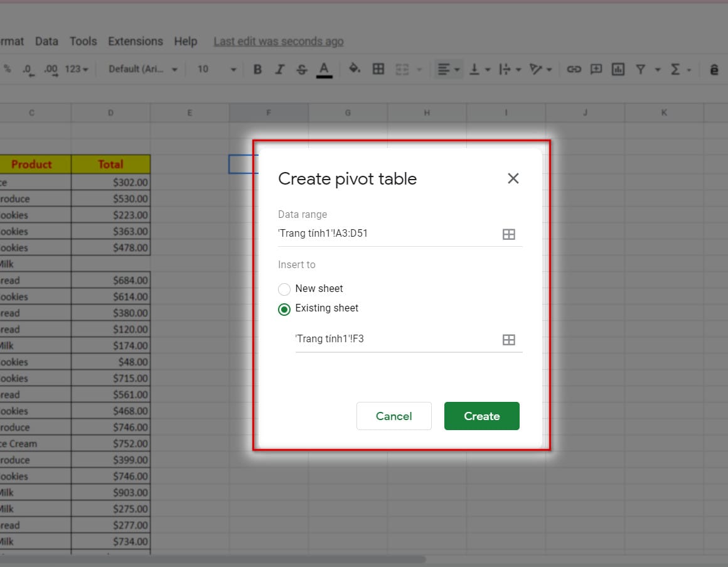Insert a link via toolbar

point(574,69)
